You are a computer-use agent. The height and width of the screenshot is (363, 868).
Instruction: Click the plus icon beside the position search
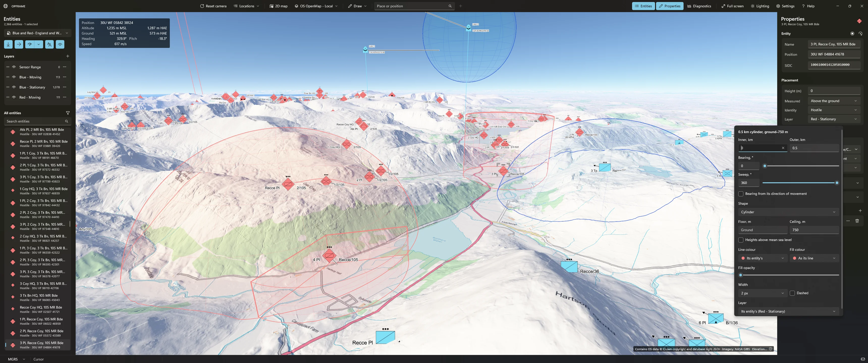pyautogui.click(x=460, y=6)
